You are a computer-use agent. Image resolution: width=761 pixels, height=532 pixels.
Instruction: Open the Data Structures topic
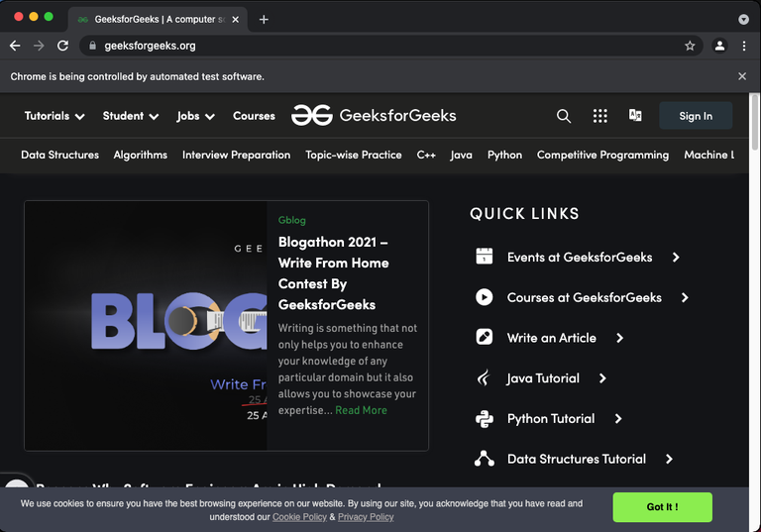point(59,155)
